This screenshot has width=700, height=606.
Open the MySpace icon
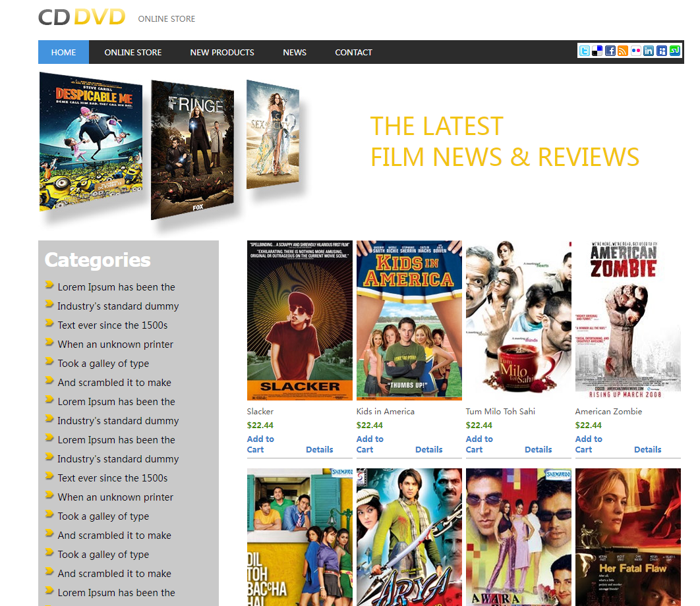[x=662, y=51]
